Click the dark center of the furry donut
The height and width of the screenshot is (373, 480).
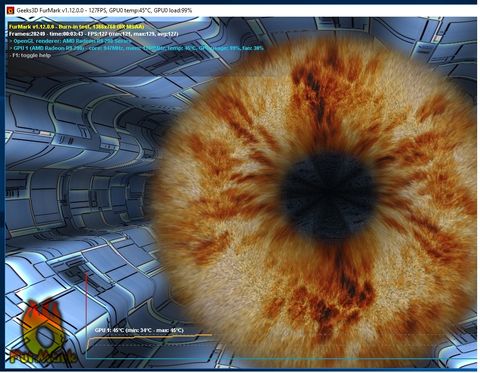pos(328,196)
